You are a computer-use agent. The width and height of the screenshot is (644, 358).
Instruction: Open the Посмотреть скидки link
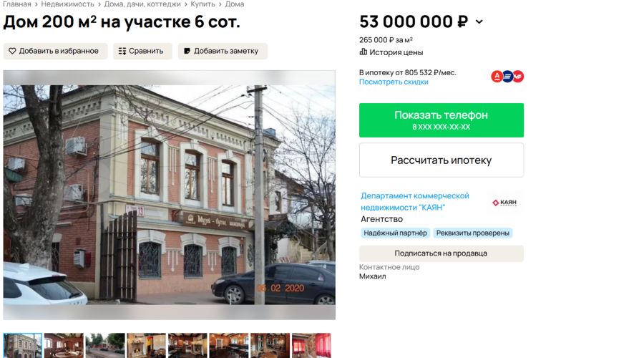point(394,82)
